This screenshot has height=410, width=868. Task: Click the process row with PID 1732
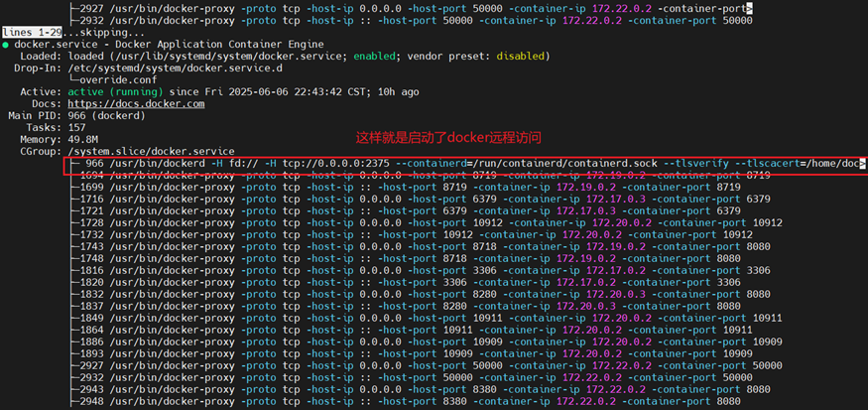[413, 235]
